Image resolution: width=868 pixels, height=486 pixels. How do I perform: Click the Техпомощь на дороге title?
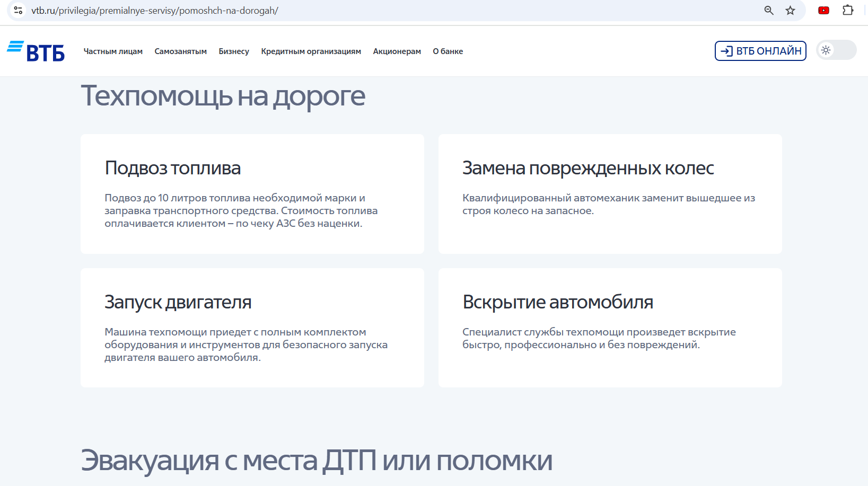223,96
